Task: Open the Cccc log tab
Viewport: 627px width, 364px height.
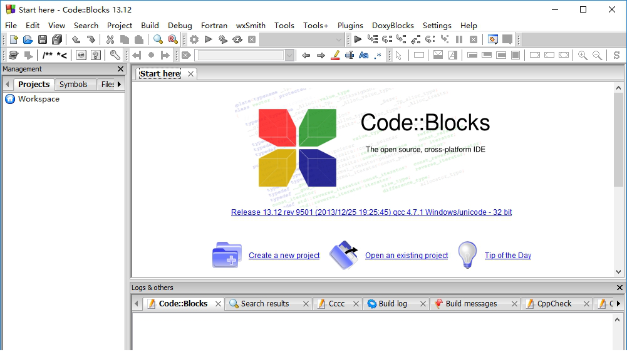Action: click(x=336, y=304)
